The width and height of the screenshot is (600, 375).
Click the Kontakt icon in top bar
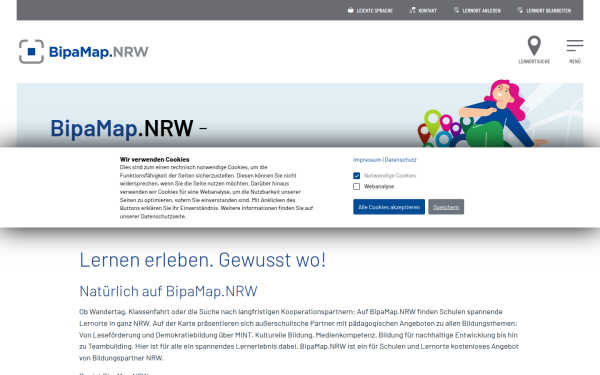[x=412, y=10]
